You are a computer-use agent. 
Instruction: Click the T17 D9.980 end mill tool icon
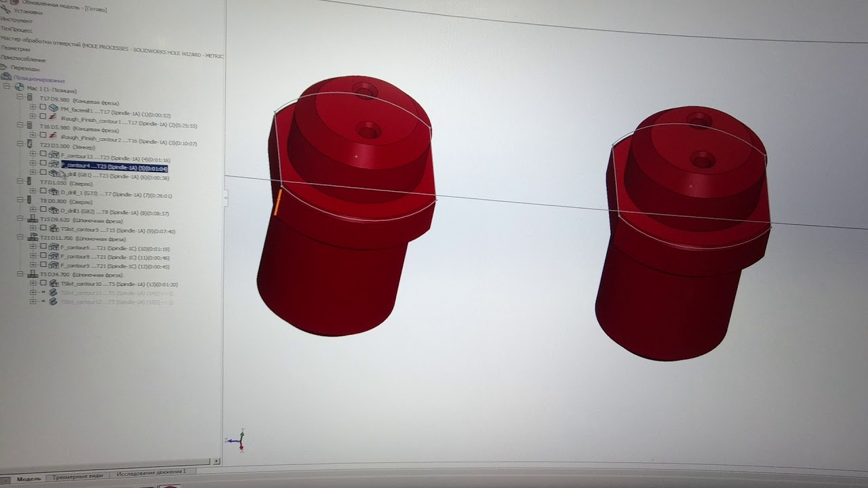[x=29, y=98]
